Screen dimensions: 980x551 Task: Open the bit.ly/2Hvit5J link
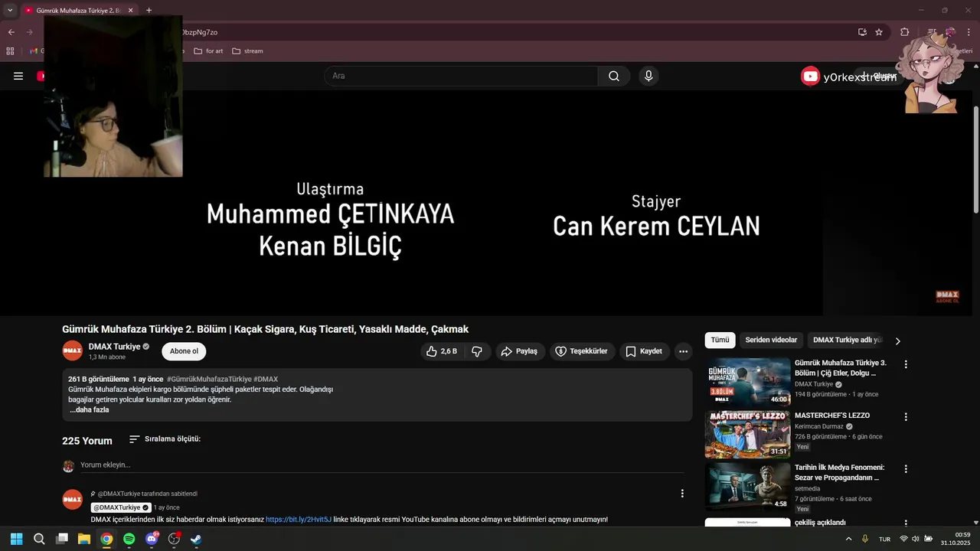pos(299,520)
